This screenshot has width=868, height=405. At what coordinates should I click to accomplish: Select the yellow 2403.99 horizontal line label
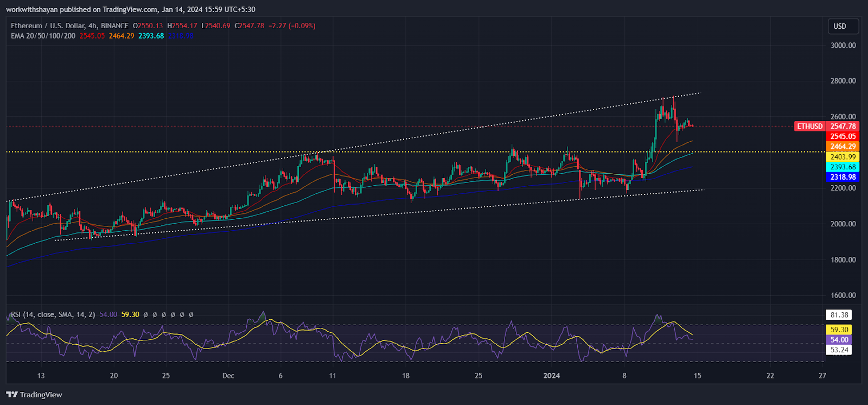843,157
